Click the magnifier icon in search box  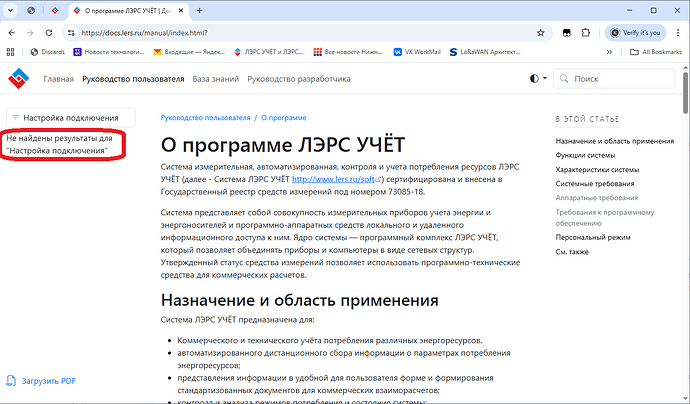click(x=564, y=79)
